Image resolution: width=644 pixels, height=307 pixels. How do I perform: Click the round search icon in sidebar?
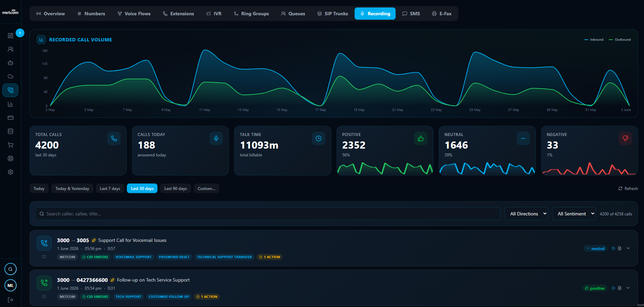click(x=11, y=269)
